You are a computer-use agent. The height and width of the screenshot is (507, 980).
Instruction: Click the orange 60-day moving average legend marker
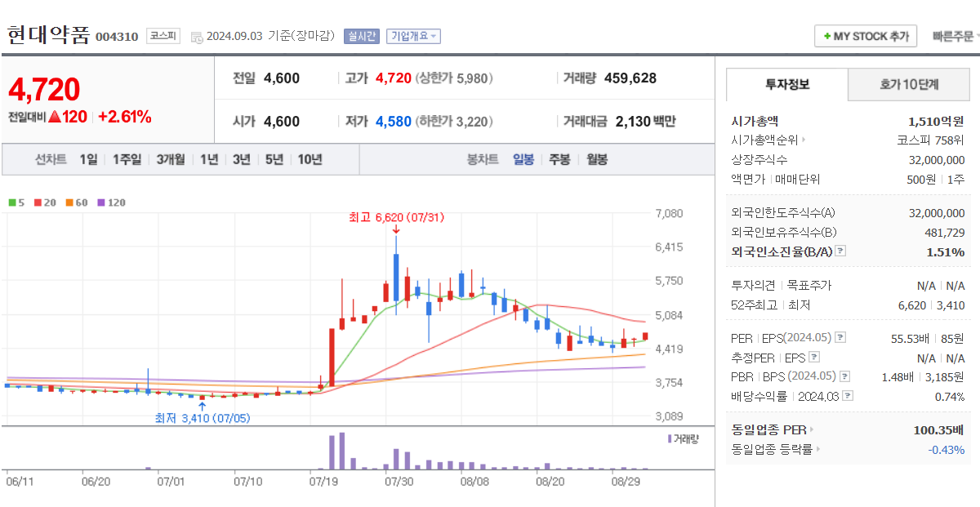click(69, 202)
